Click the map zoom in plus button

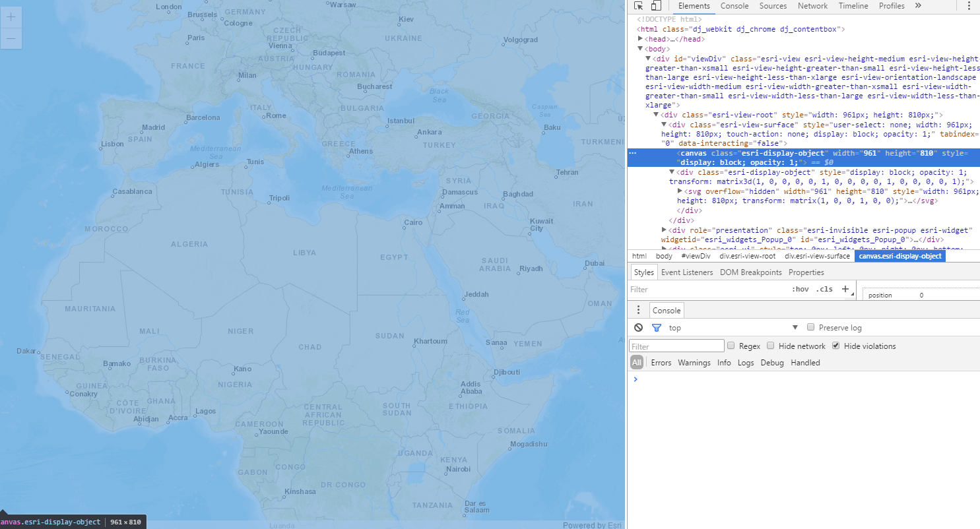click(11, 17)
